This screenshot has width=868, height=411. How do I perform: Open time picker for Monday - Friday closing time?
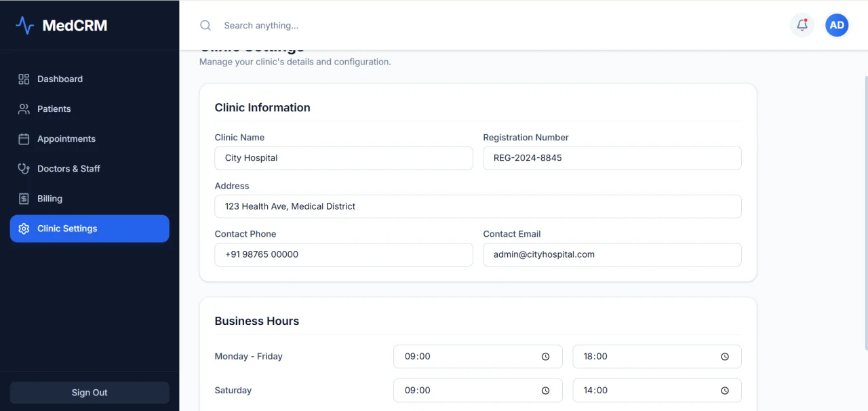(724, 357)
